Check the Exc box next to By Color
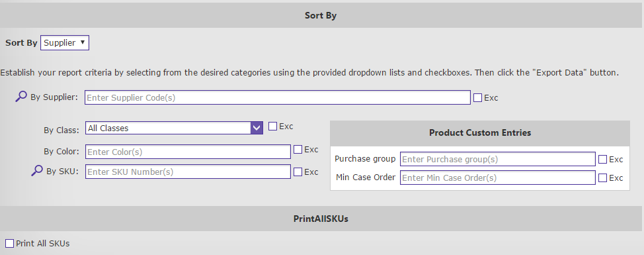Screen dimensions: 644x255 (298, 150)
